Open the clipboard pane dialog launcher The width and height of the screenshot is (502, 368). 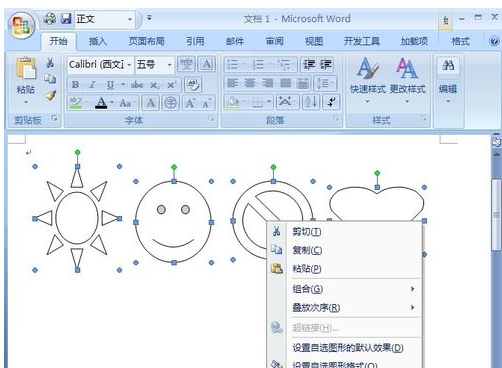point(55,118)
